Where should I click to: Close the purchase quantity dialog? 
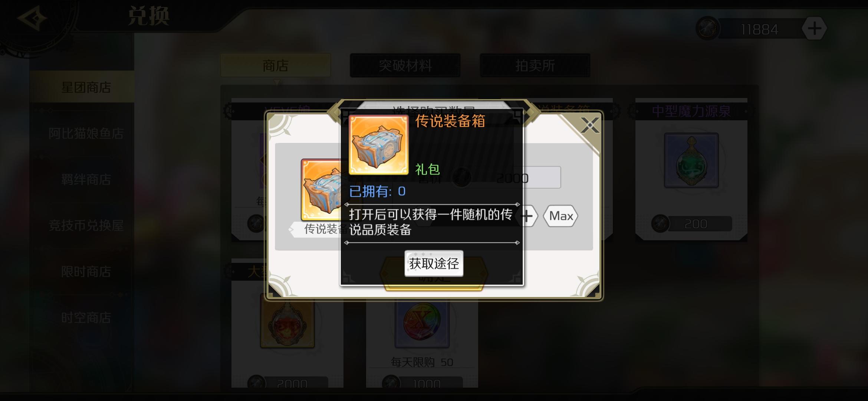click(589, 125)
